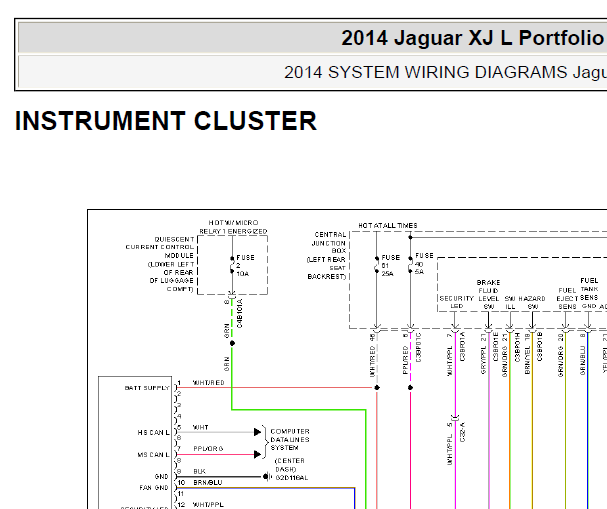Click the "FUSE 61 25A" label
607x509 pixels.
coord(390,266)
